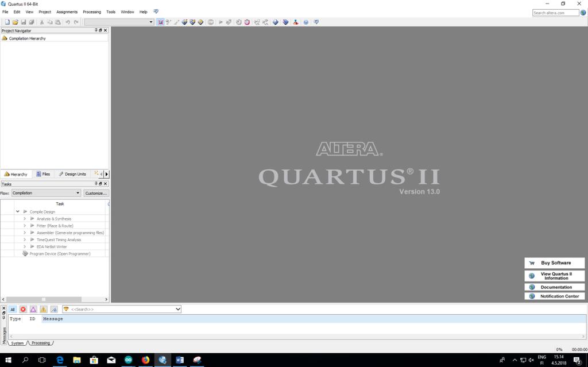Collapse the Compile Design task group
Image resolution: width=588 pixels, height=367 pixels.
pos(18,212)
